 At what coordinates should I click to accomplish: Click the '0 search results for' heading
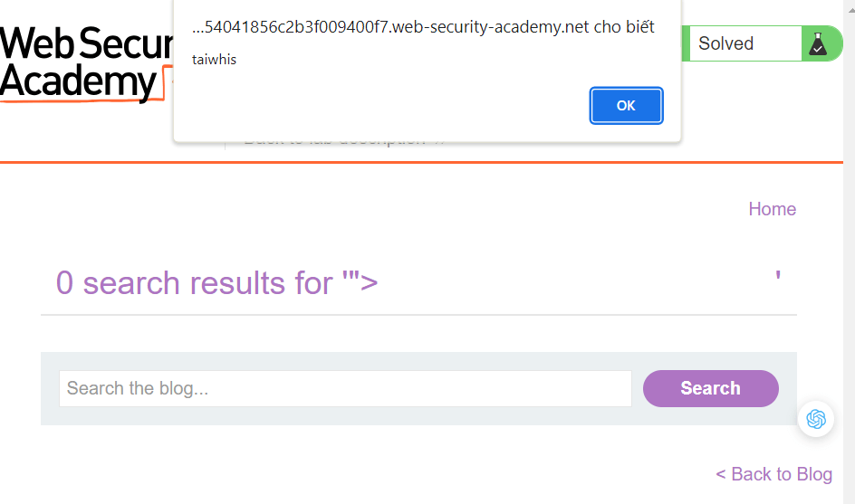tap(194, 283)
